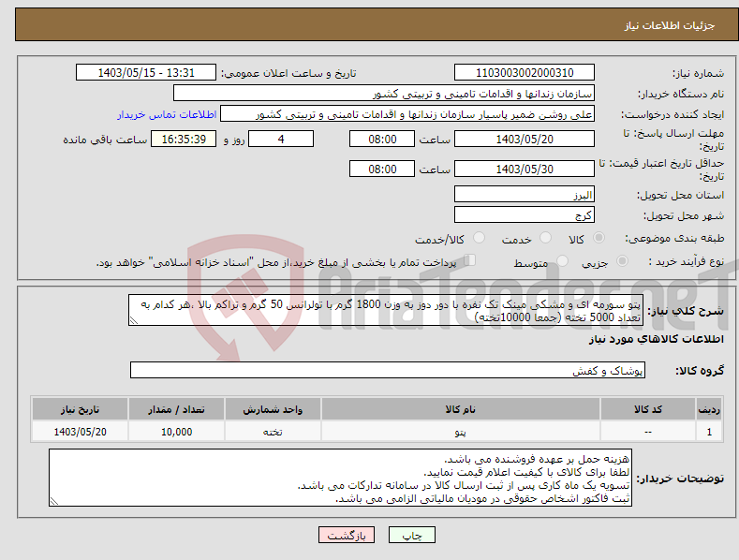Click the response deadline date 1403/05/20 field
This screenshot has width=739, height=560.
point(525,139)
